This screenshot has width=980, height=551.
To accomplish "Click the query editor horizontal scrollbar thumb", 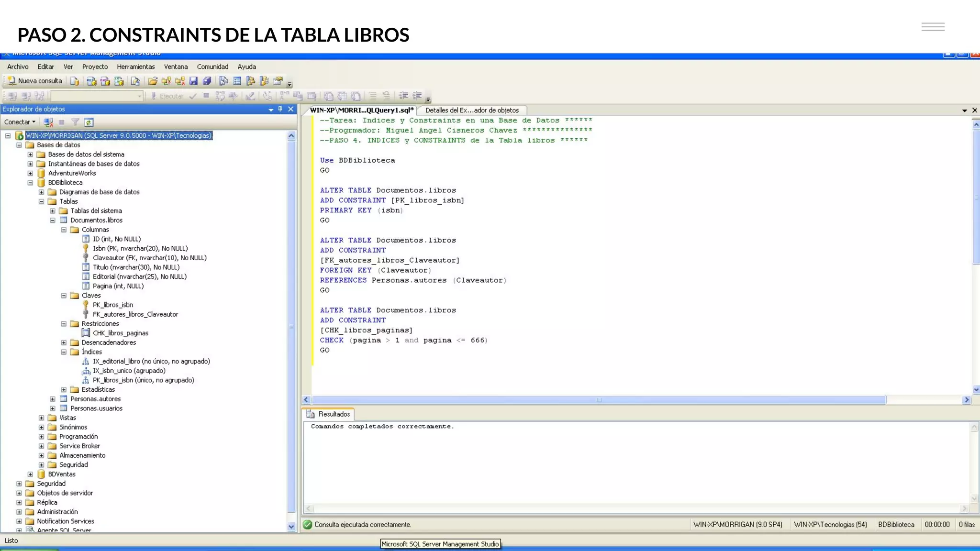I will tap(599, 400).
